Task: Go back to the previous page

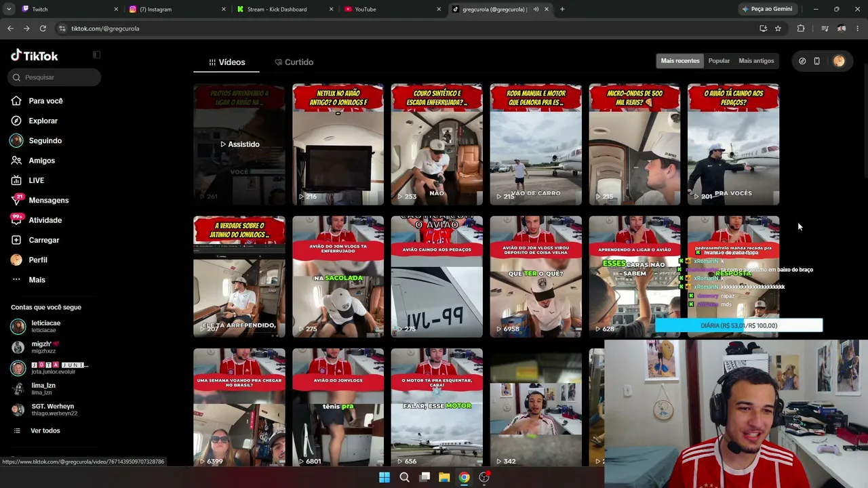Action: (10, 28)
